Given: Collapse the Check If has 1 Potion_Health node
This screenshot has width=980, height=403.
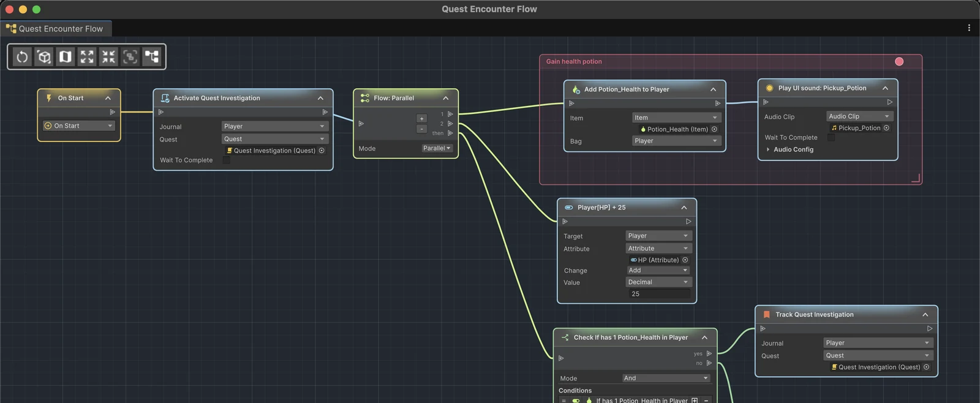Looking at the screenshot, I should tap(704, 337).
